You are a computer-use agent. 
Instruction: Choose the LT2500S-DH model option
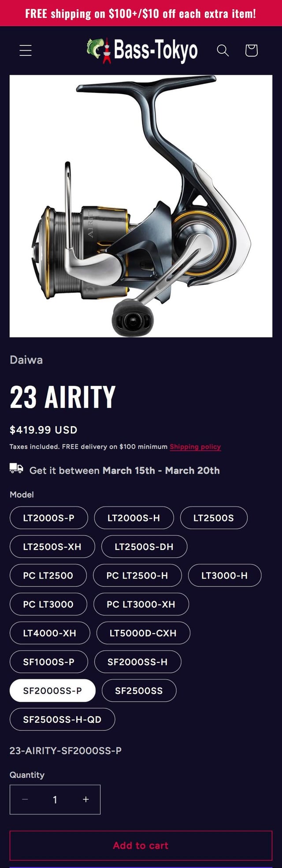144,547
